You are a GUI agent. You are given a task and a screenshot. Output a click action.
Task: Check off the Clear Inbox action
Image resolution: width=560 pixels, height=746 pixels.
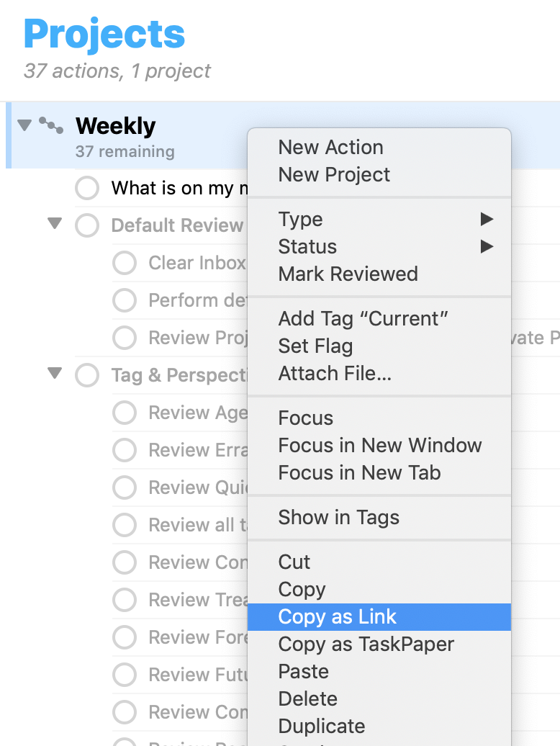point(125,263)
